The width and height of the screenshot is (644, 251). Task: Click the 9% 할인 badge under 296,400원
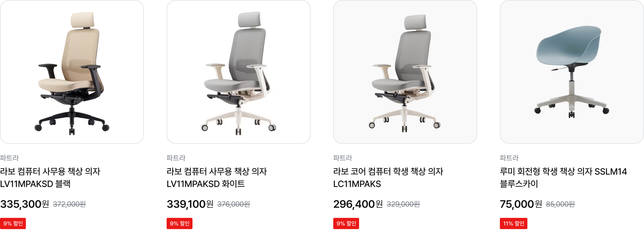point(346,223)
